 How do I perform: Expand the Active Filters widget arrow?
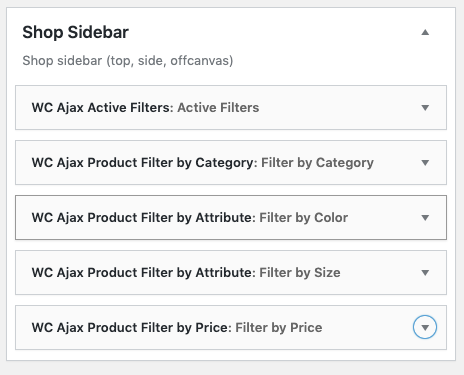pyautogui.click(x=425, y=108)
